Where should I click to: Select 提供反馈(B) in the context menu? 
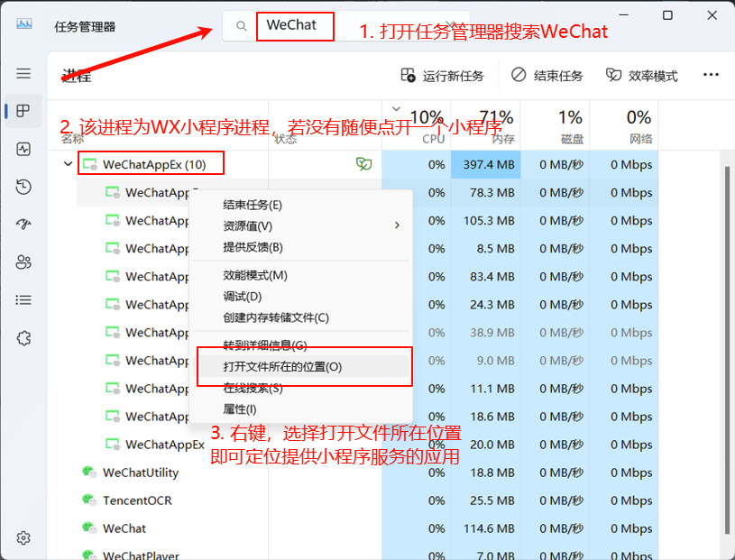[x=300, y=247]
